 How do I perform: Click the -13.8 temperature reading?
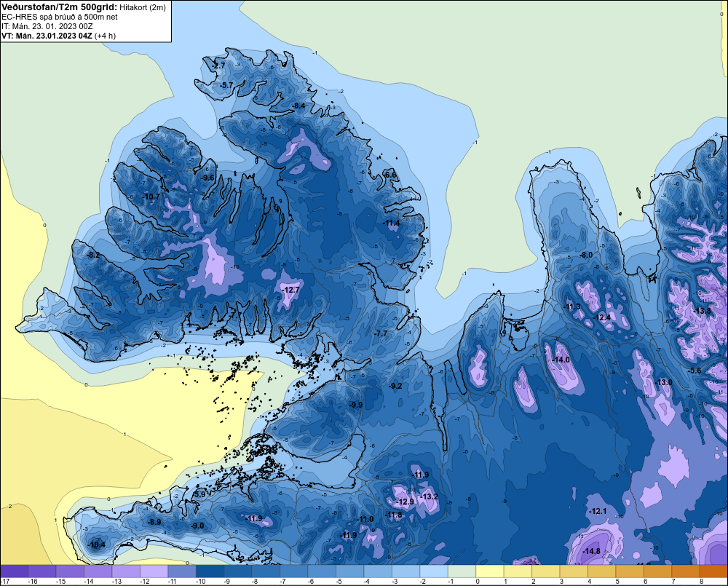pos(702,311)
